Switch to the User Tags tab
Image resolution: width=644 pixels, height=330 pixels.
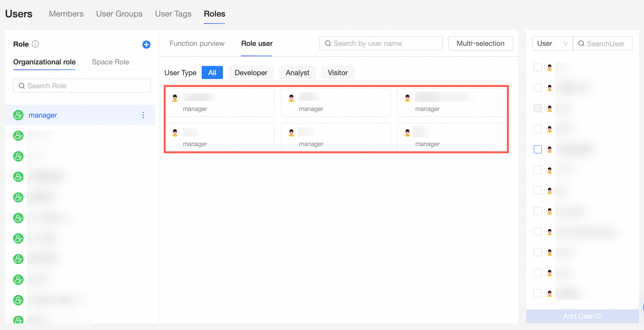tap(173, 14)
